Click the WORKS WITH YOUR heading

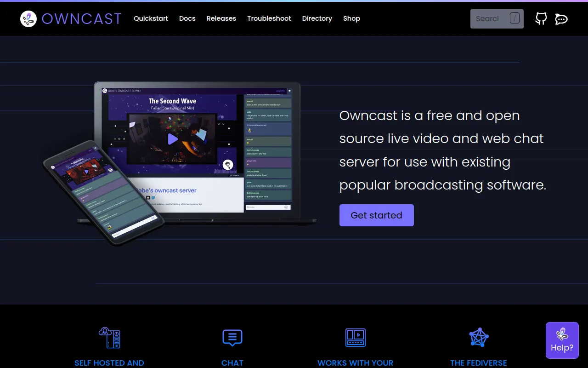355,363
